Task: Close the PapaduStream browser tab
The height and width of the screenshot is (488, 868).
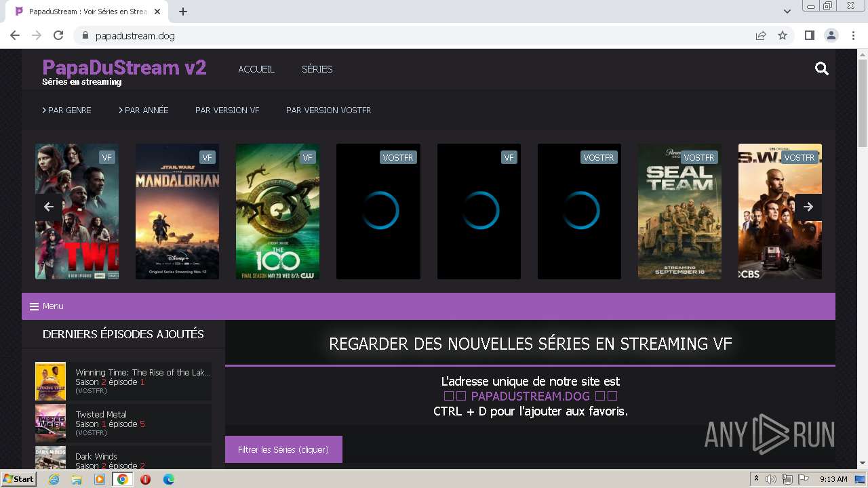Action: pos(157,12)
